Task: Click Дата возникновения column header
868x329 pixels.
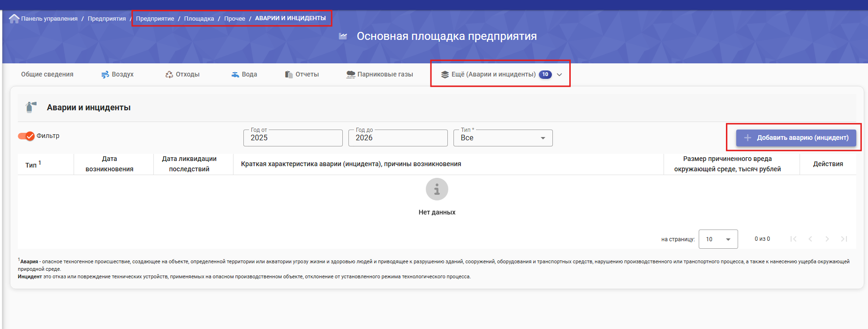Action: coord(109,164)
